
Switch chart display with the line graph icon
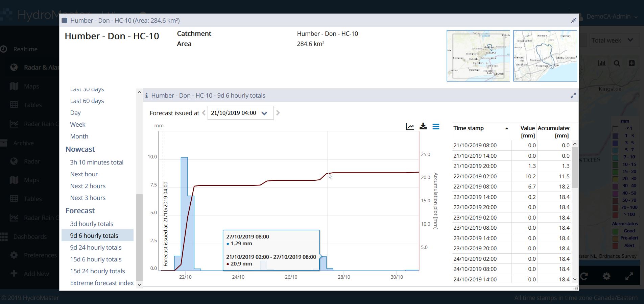pos(410,127)
